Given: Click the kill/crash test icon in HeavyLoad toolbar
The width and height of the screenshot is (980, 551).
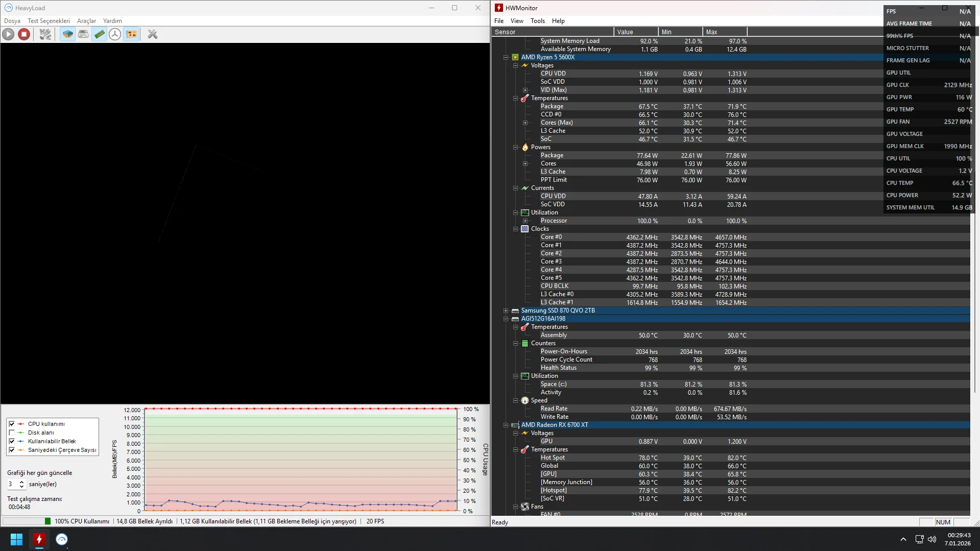Looking at the screenshot, I should pyautogui.click(x=45, y=34).
